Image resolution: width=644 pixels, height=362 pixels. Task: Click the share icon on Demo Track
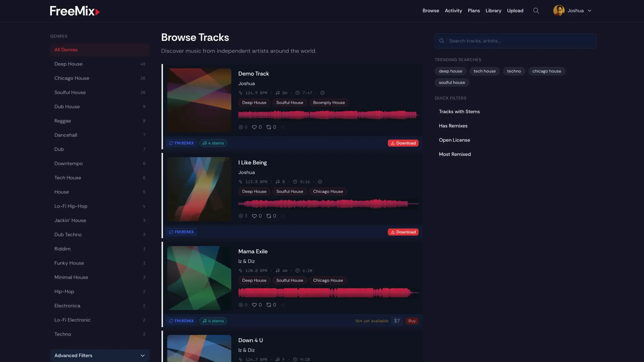(283, 127)
